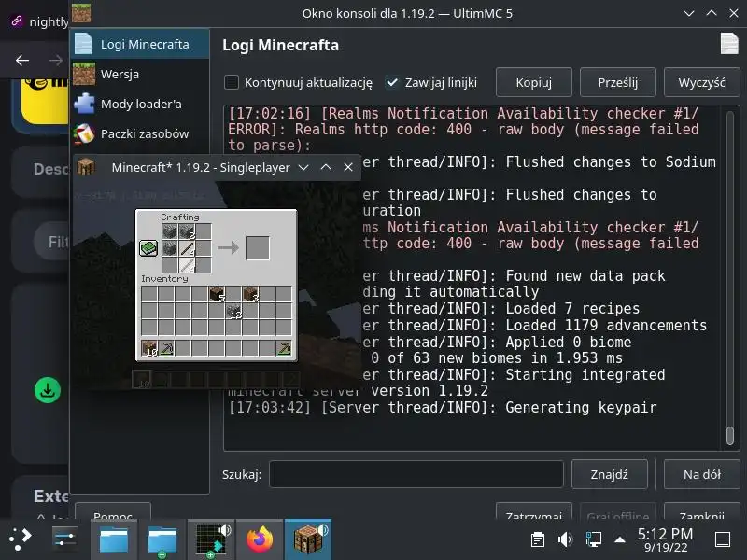Click 'Generating keypair' log line
This screenshot has width=747, height=560.
[x=443, y=408]
